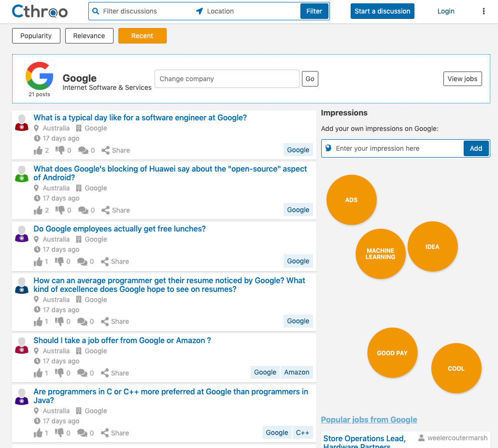
Task: Sort discussions by Popularity
Action: tap(36, 36)
